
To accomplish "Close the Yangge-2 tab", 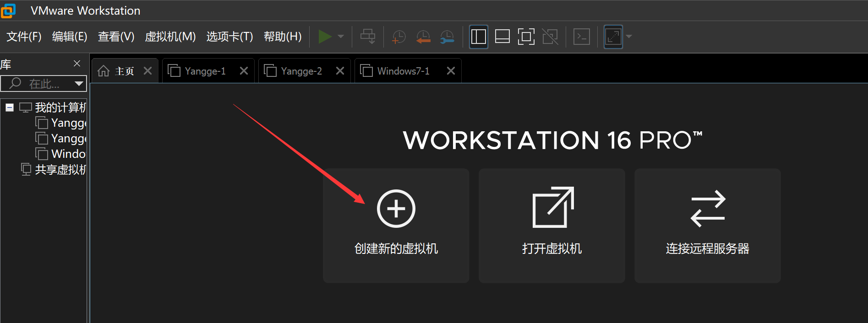I will [340, 71].
